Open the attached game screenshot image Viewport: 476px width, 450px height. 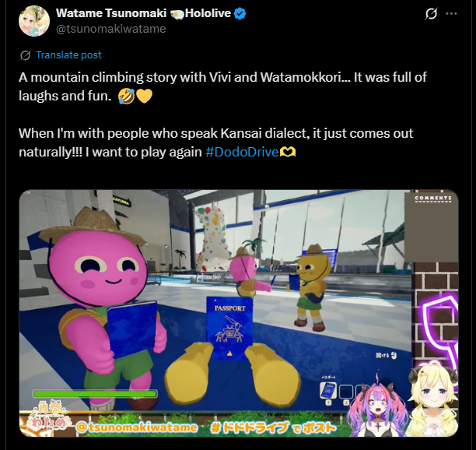(239, 313)
